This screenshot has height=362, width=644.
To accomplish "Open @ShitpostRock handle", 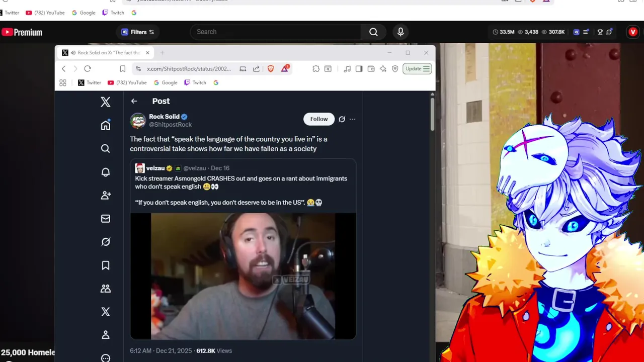I will point(170,125).
